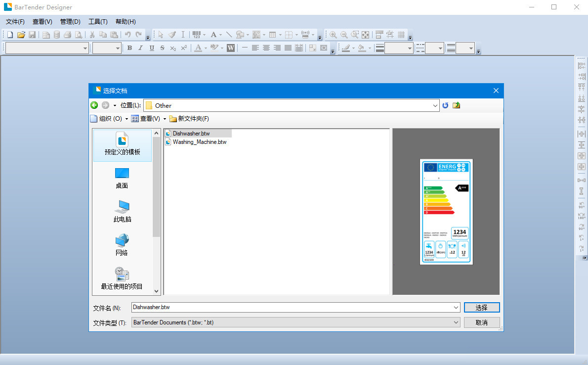
Task: Click the 选择 button to confirm selection
Action: (481, 307)
